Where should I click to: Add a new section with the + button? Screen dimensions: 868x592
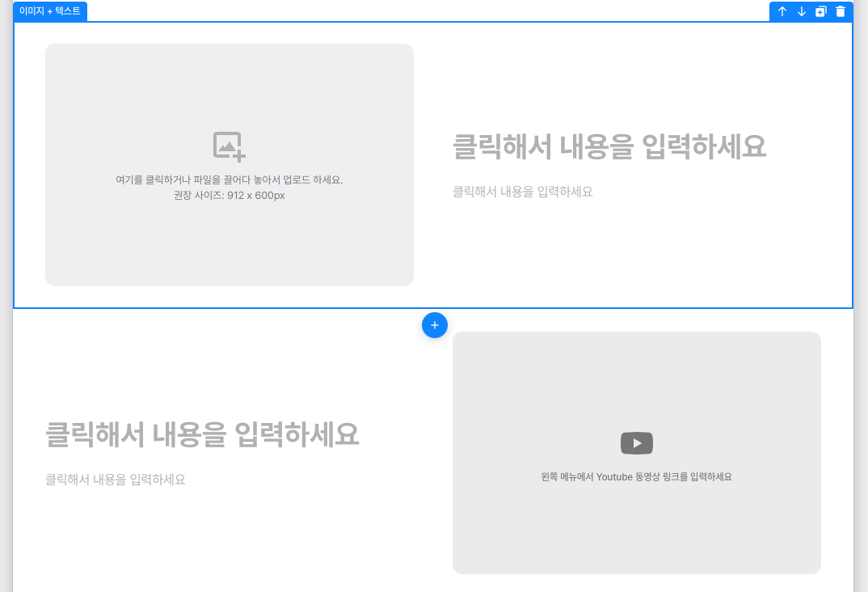click(x=435, y=325)
